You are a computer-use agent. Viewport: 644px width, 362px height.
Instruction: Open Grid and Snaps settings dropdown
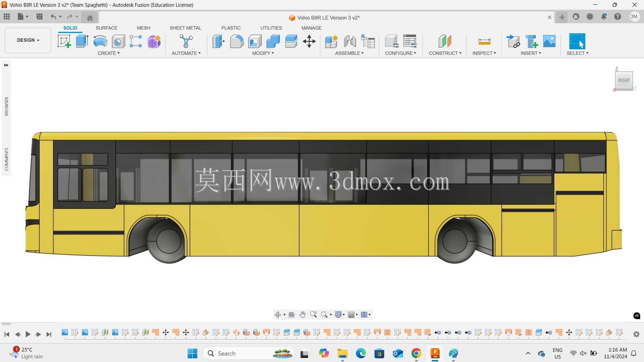pyautogui.click(x=353, y=315)
